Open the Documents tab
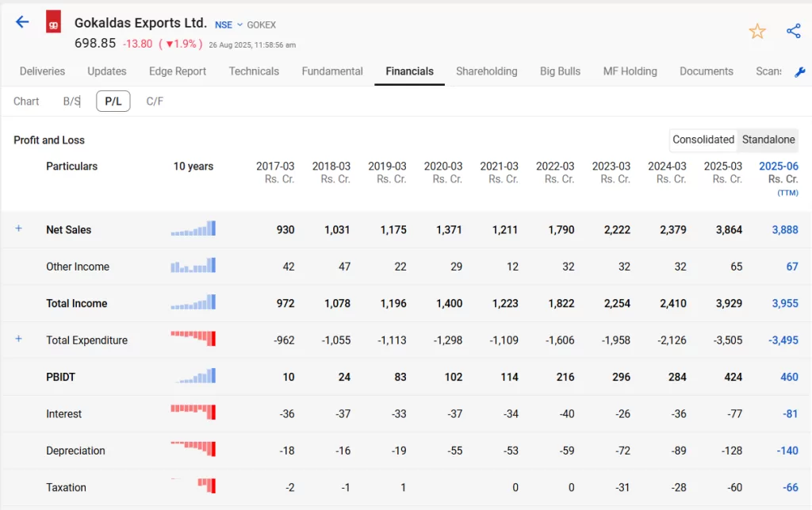 coord(707,71)
